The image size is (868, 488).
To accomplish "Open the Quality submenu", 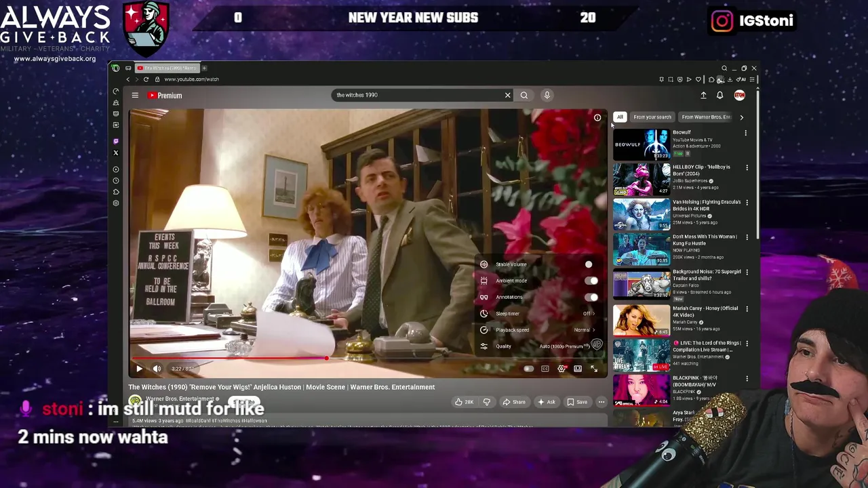I will (537, 346).
